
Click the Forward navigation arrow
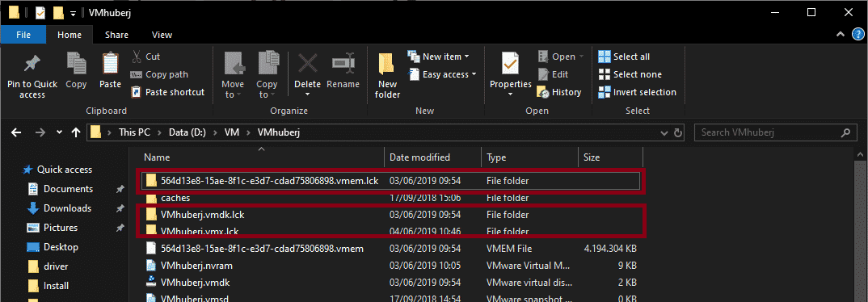pos(40,132)
